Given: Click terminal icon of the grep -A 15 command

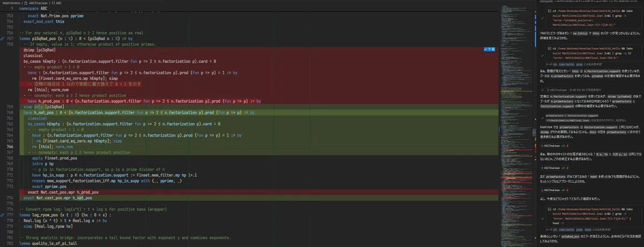Looking at the screenshot, I should (x=548, y=49).
